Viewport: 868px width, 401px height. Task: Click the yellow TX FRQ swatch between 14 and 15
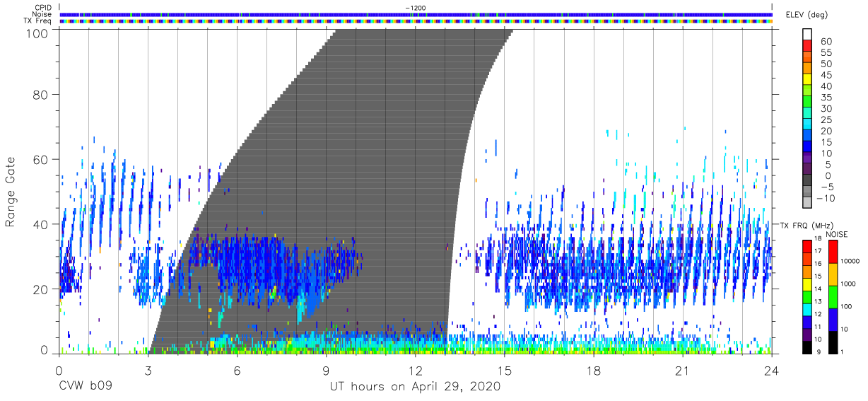coord(807,284)
